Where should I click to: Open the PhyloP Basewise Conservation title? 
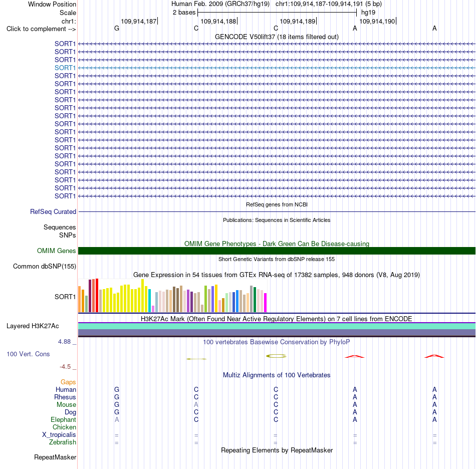point(277,342)
